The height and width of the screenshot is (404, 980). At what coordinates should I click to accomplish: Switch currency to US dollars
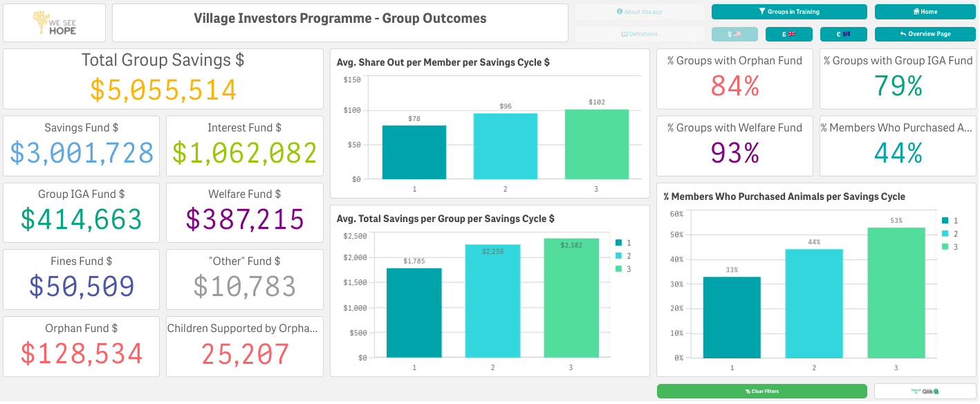click(735, 34)
